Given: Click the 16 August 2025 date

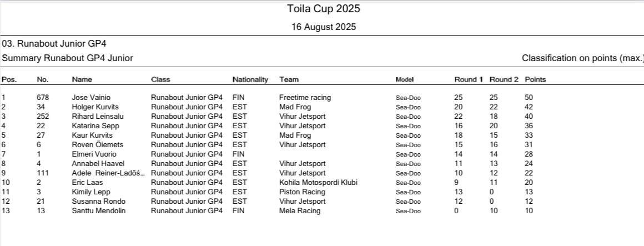Looking at the screenshot, I should (324, 27).
